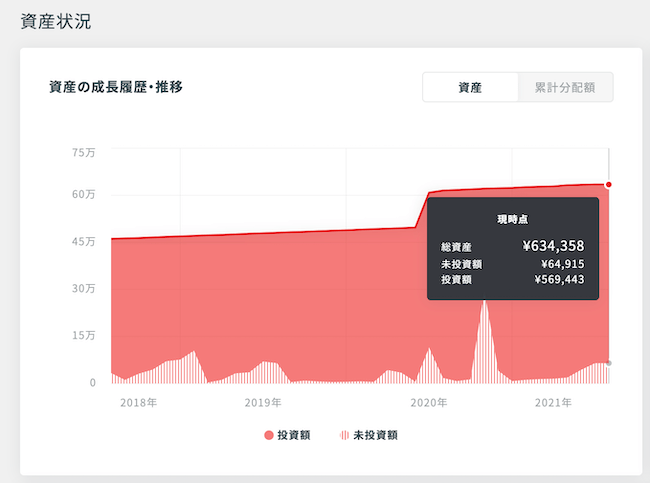The height and width of the screenshot is (483, 650).
Task: Click the 2018年 axis label
Action: coord(138,403)
